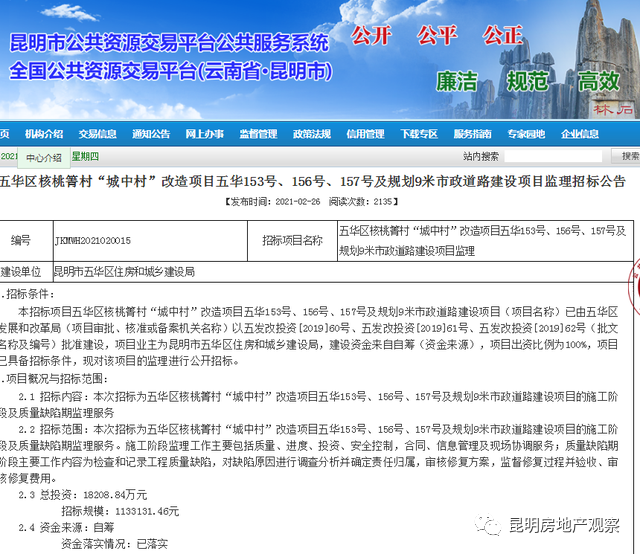
Task: Click the 星期四 date text
Action: click(85, 156)
